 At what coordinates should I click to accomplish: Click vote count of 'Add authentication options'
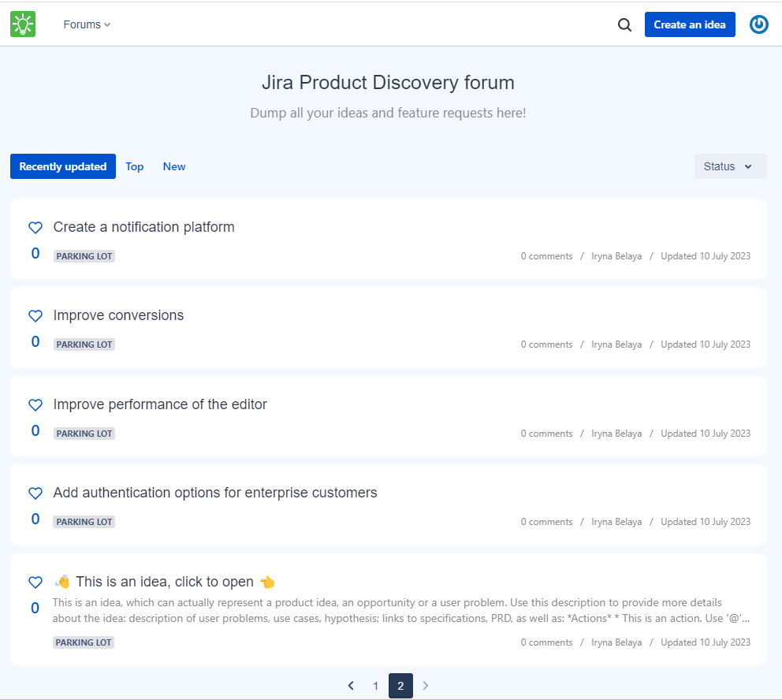pos(35,519)
